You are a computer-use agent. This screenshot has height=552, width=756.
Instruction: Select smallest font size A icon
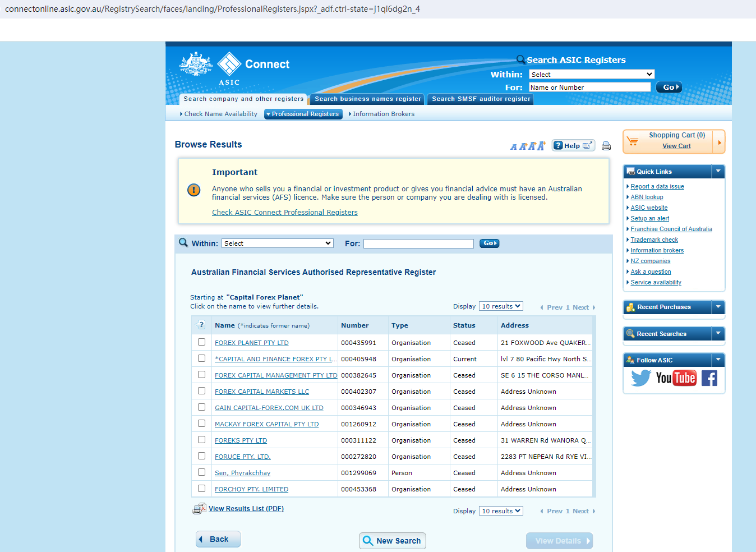(x=513, y=147)
